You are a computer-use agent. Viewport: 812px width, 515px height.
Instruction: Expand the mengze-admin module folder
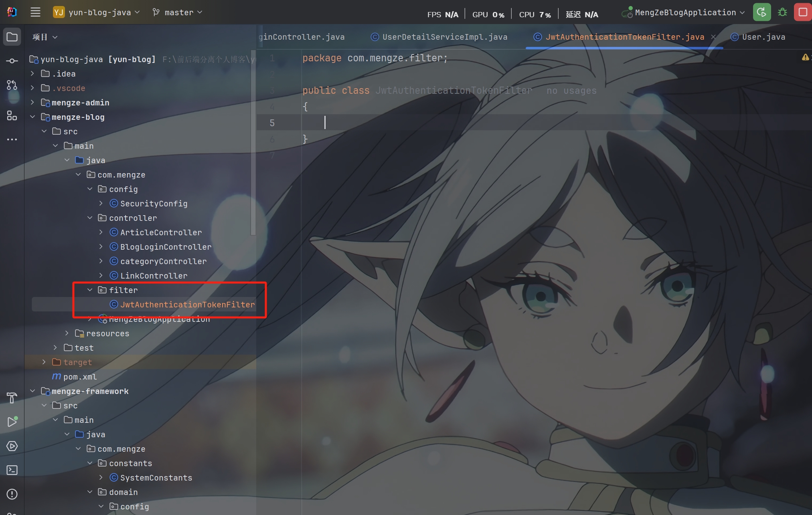click(32, 103)
